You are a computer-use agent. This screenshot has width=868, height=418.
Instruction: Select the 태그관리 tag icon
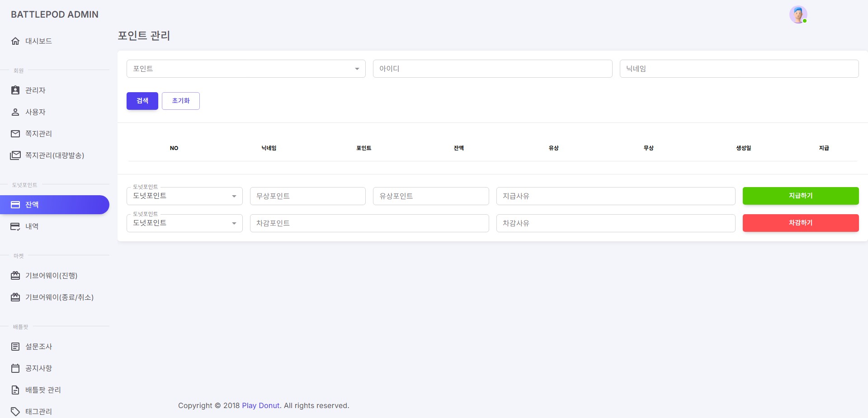click(15, 411)
